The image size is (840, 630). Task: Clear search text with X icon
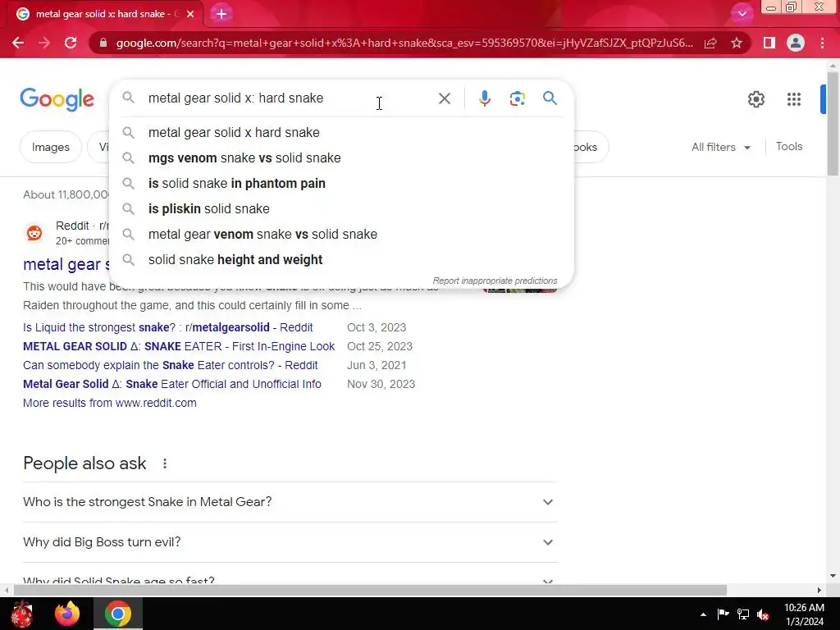[444, 98]
